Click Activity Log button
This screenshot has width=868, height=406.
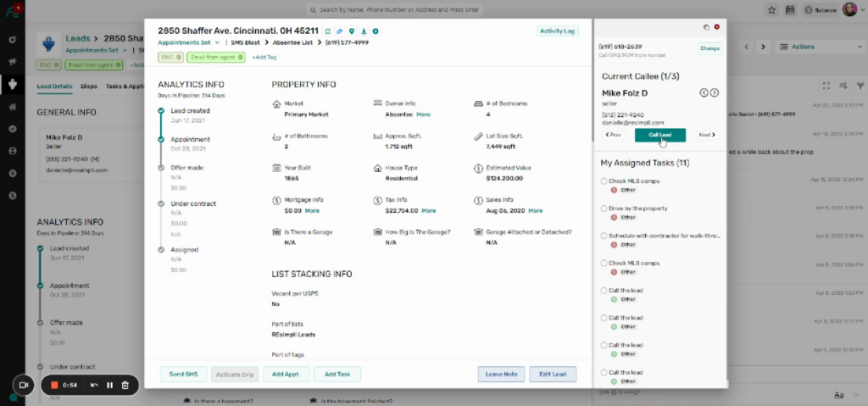pyautogui.click(x=558, y=31)
